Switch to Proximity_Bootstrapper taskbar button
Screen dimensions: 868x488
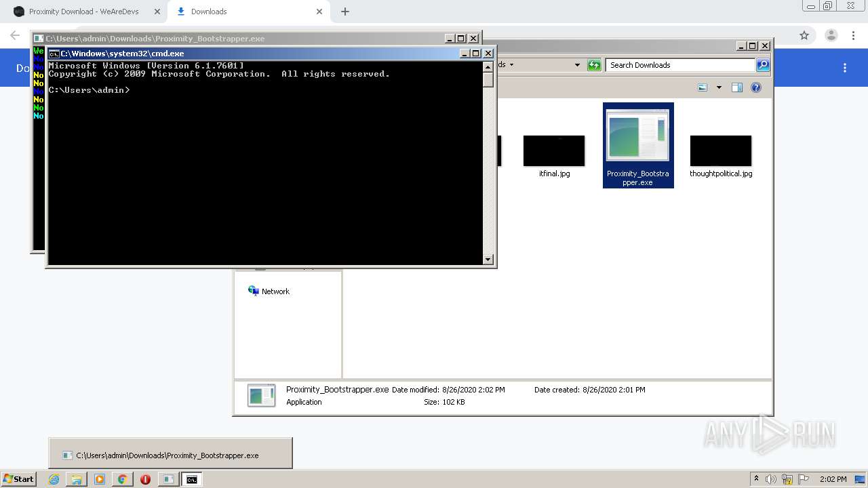(167, 479)
